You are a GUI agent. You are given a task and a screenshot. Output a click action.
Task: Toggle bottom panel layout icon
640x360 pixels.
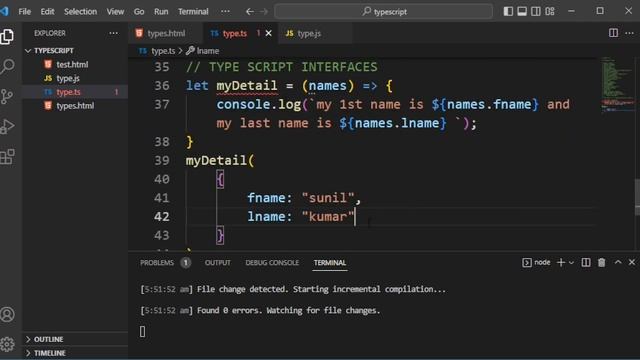[522, 11]
